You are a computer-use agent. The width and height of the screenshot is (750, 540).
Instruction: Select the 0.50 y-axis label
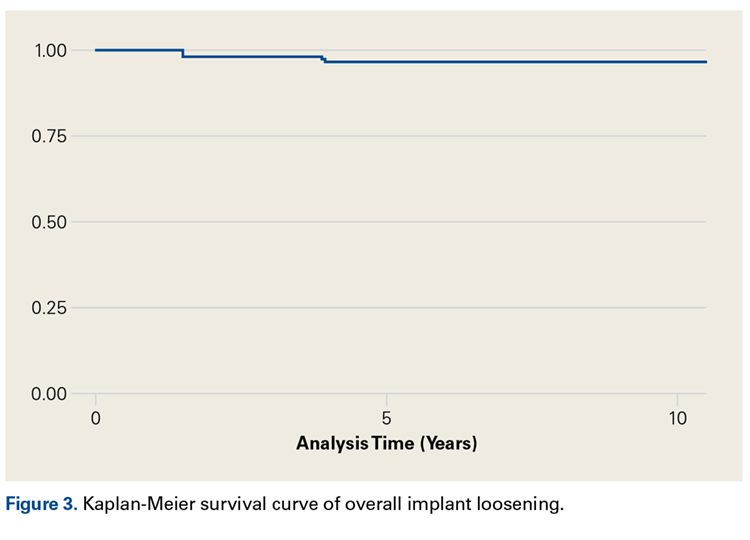point(48,222)
